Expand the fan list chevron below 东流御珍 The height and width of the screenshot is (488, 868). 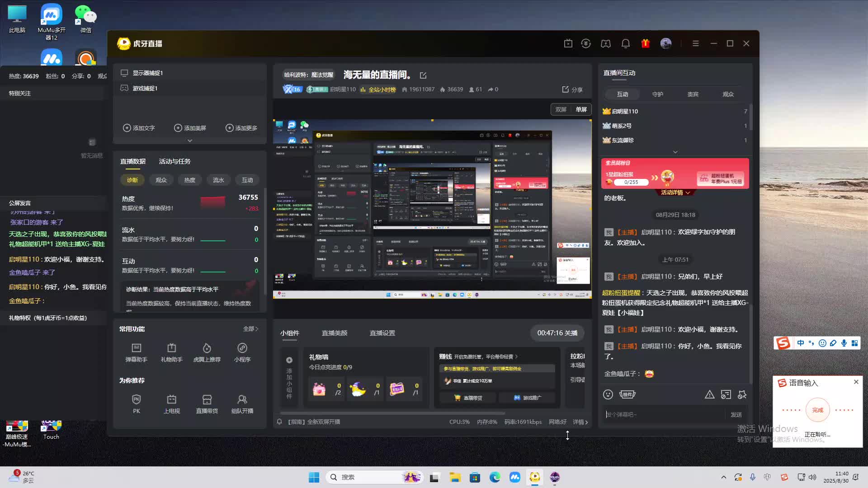[x=675, y=152]
